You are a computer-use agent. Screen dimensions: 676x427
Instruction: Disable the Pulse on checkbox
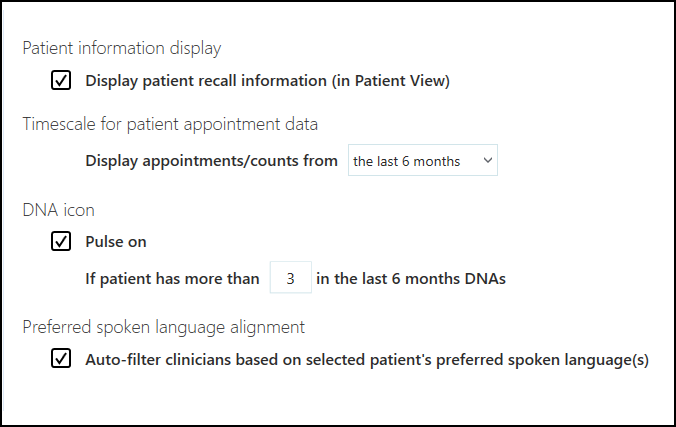pyautogui.click(x=61, y=241)
